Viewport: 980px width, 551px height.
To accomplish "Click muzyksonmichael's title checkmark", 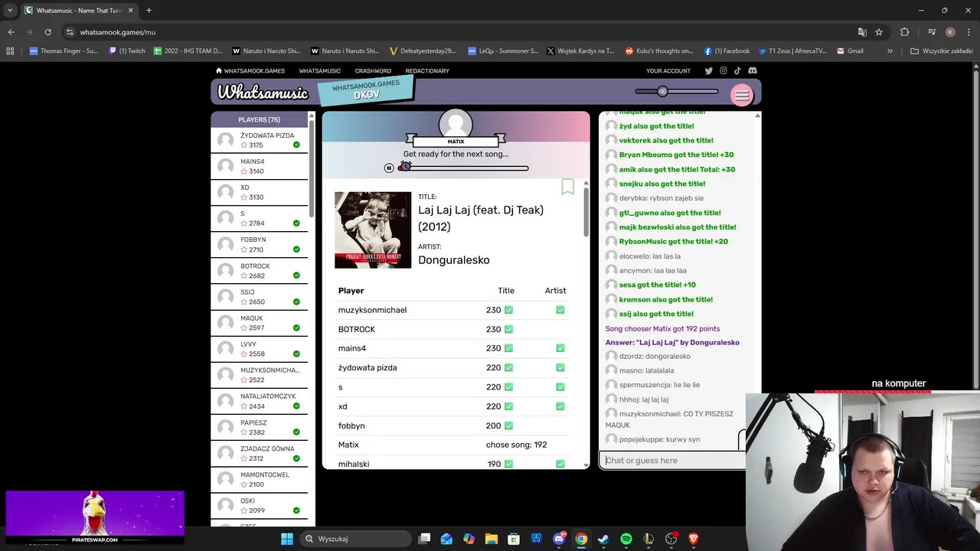I will coord(508,310).
